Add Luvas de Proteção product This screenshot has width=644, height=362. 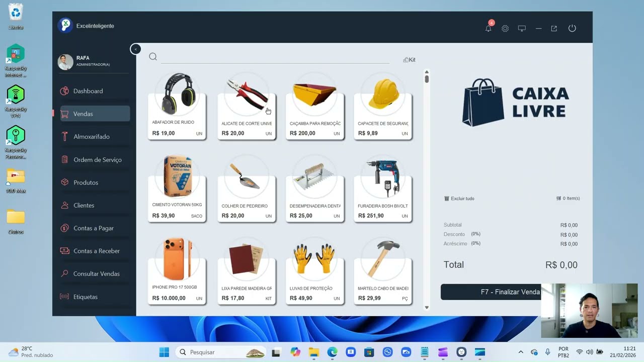click(315, 270)
